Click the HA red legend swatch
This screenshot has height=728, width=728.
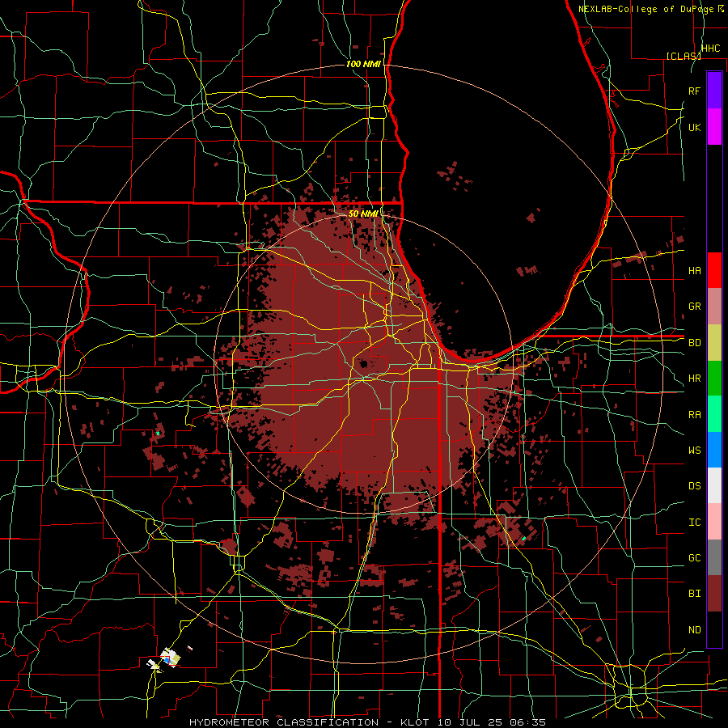point(714,270)
